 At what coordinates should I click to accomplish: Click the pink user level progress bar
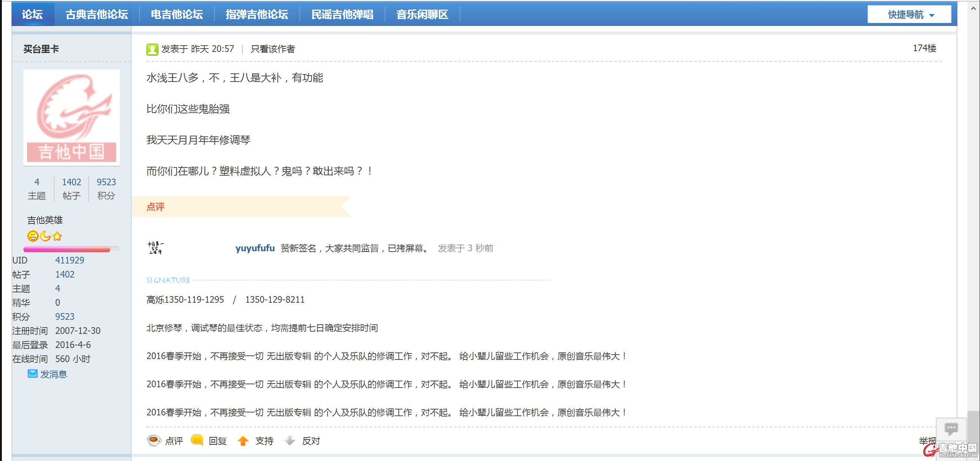[67, 249]
